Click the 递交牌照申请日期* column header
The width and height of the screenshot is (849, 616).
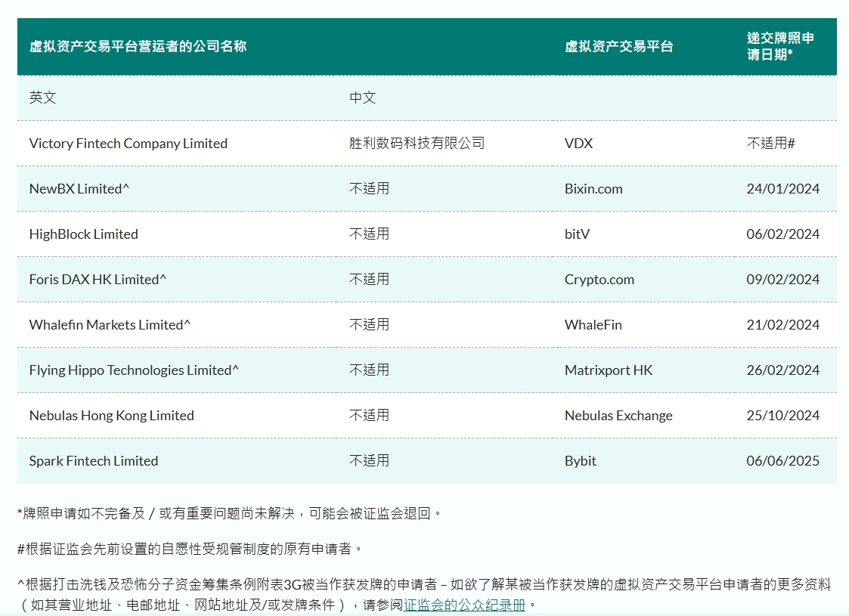coord(780,46)
